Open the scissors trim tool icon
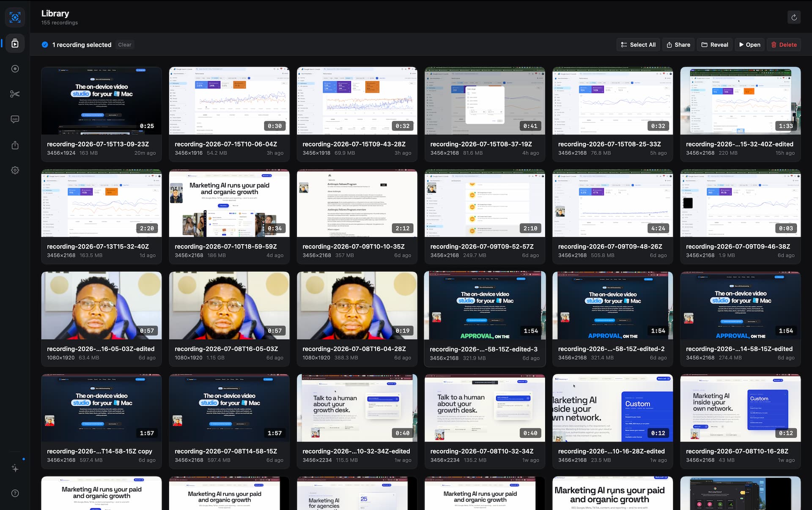The height and width of the screenshot is (510, 812). click(15, 94)
